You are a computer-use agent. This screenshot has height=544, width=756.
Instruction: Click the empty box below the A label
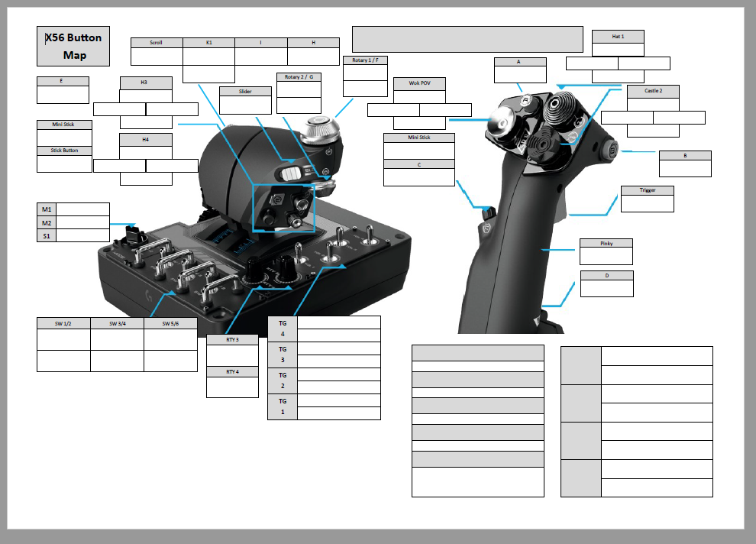click(520, 74)
